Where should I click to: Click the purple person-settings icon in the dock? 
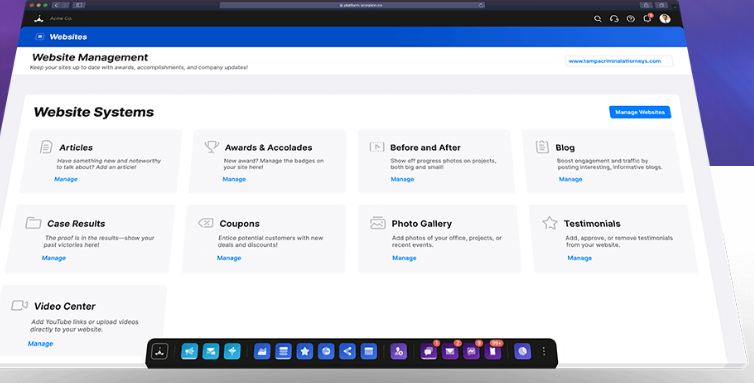399,352
